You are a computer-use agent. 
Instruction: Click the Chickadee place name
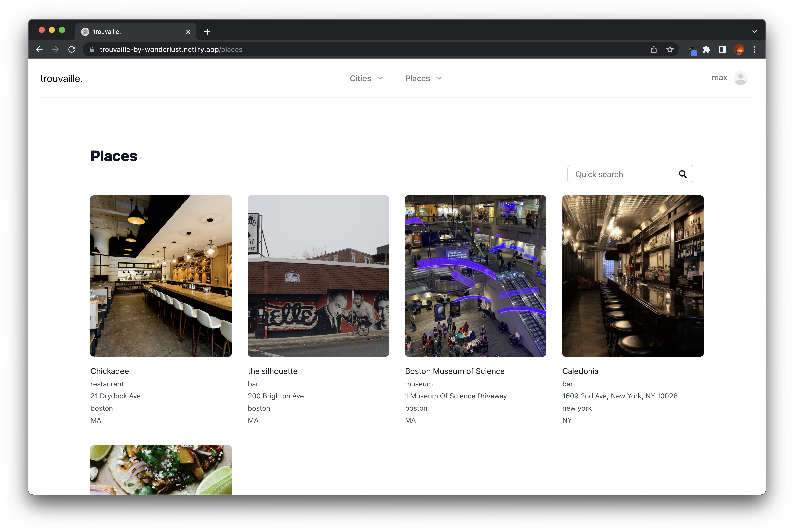110,371
